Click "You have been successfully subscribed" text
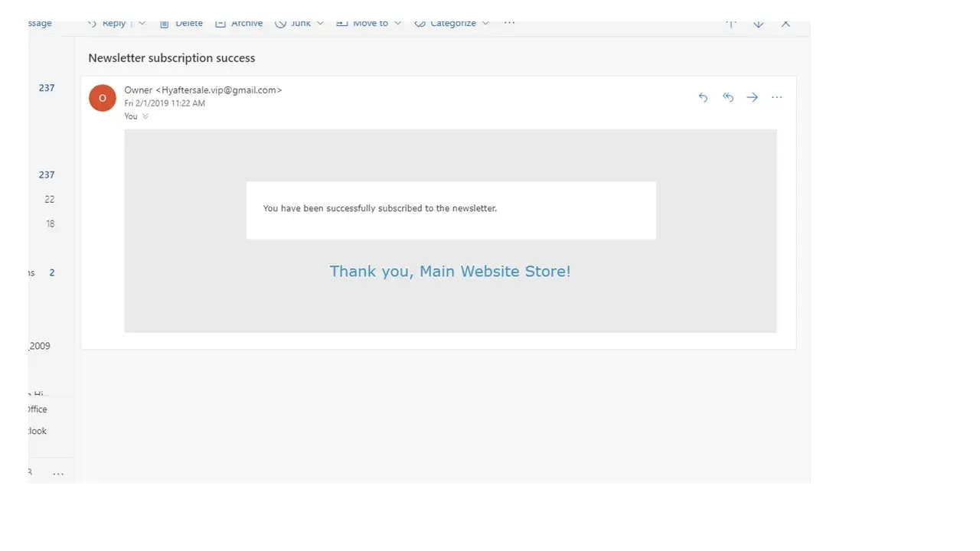The image size is (980, 551). [x=380, y=208]
